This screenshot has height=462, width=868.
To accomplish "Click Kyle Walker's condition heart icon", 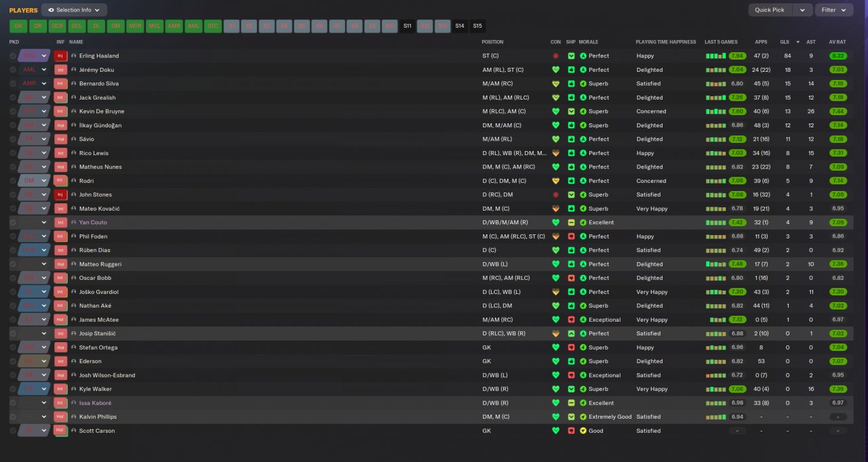I will [556, 389].
